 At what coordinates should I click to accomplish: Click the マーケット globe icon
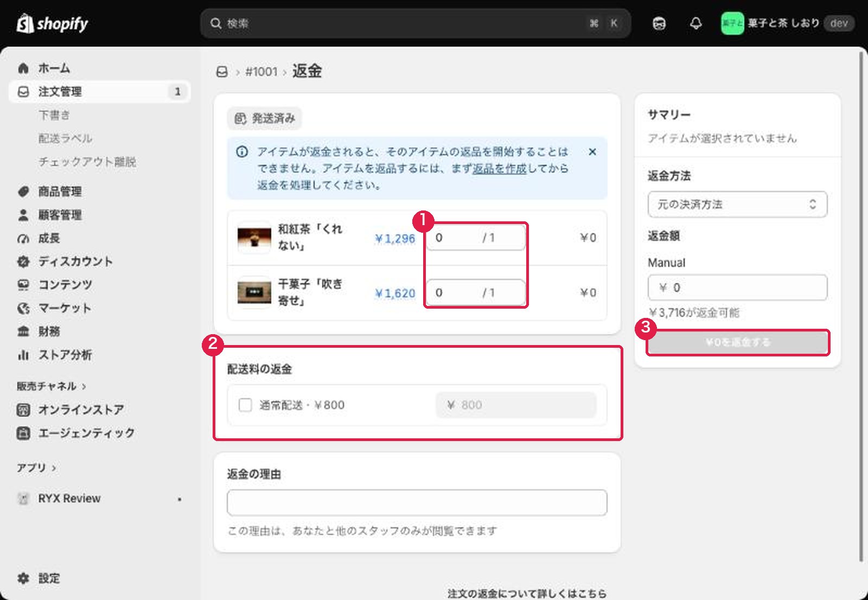point(23,308)
